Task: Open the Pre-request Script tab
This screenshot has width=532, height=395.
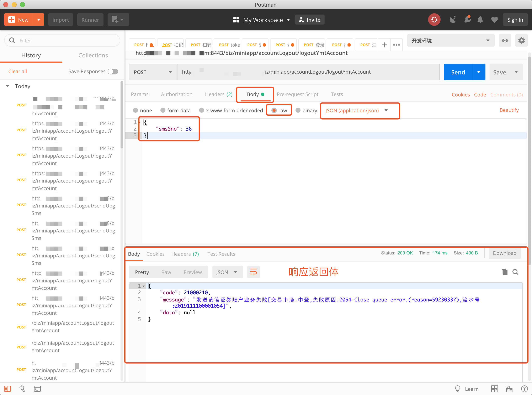Action: (298, 94)
